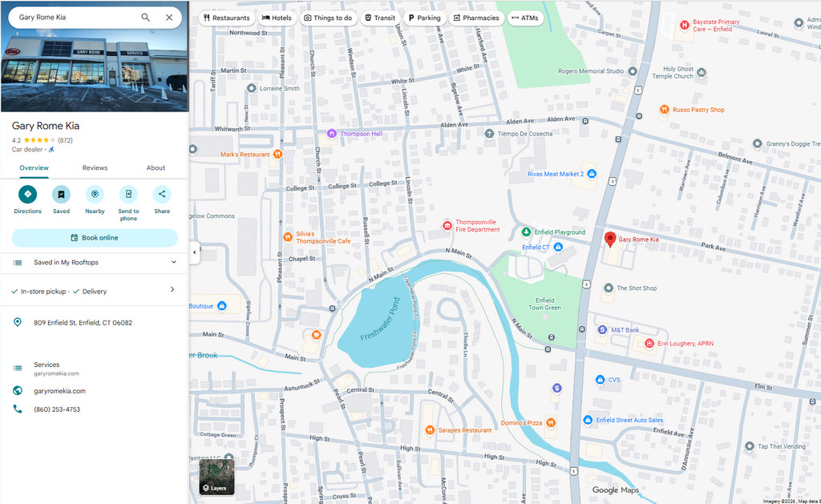
Task: Filter map by Hotels chip
Action: (x=277, y=18)
